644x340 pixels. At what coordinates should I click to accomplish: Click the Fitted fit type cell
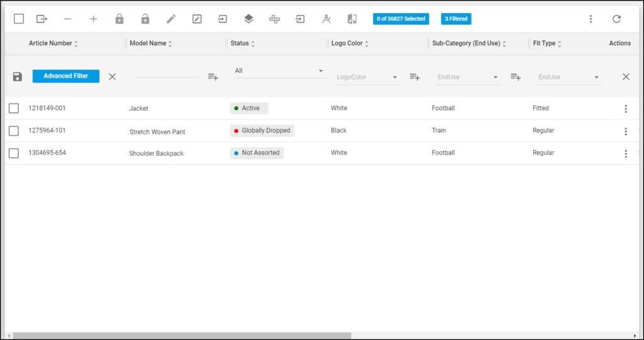pyautogui.click(x=540, y=108)
